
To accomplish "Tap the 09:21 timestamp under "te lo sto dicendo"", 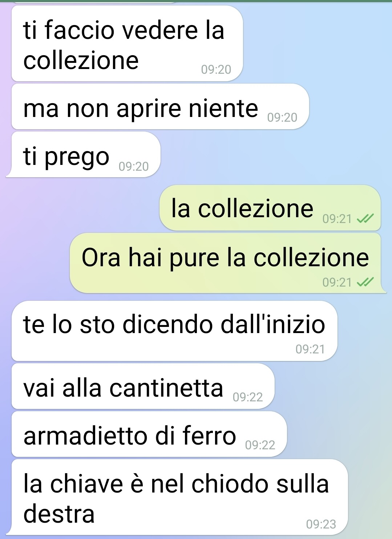I will tap(310, 349).
